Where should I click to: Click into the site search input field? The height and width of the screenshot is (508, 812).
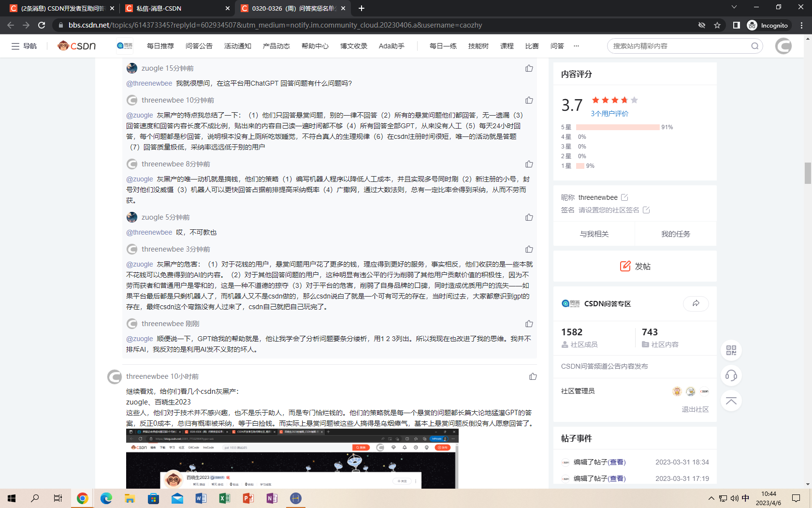(x=679, y=46)
